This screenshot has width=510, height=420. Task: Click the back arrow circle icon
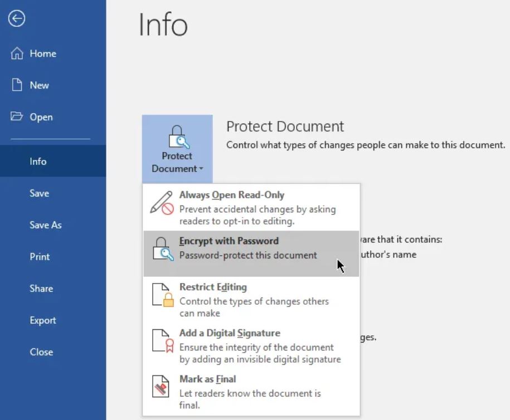click(x=17, y=19)
